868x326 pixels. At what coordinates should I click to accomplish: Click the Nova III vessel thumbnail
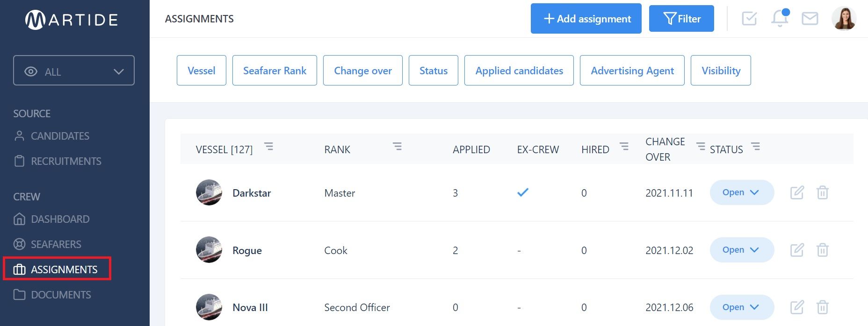point(209,307)
